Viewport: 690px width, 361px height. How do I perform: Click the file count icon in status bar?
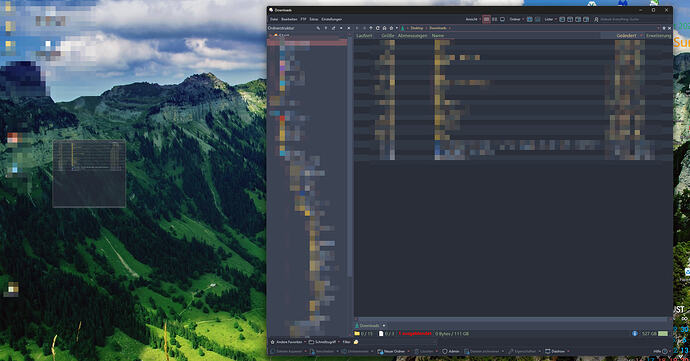(x=381, y=334)
